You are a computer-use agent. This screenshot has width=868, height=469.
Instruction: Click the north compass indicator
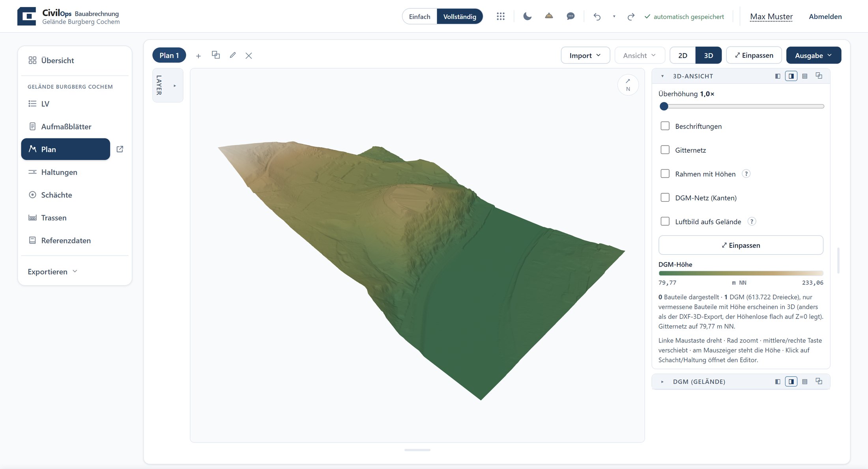coord(628,85)
